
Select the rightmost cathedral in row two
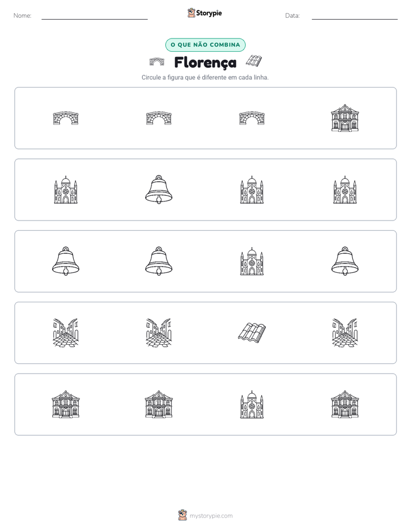coord(345,189)
